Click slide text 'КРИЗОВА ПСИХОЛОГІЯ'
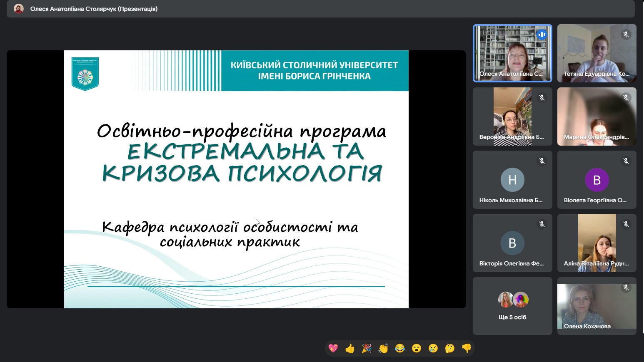This screenshot has height=362, width=644. click(242, 174)
